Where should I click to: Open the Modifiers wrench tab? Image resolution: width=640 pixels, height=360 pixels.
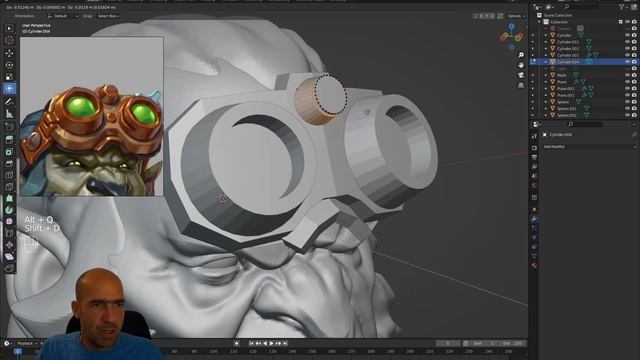(534, 219)
